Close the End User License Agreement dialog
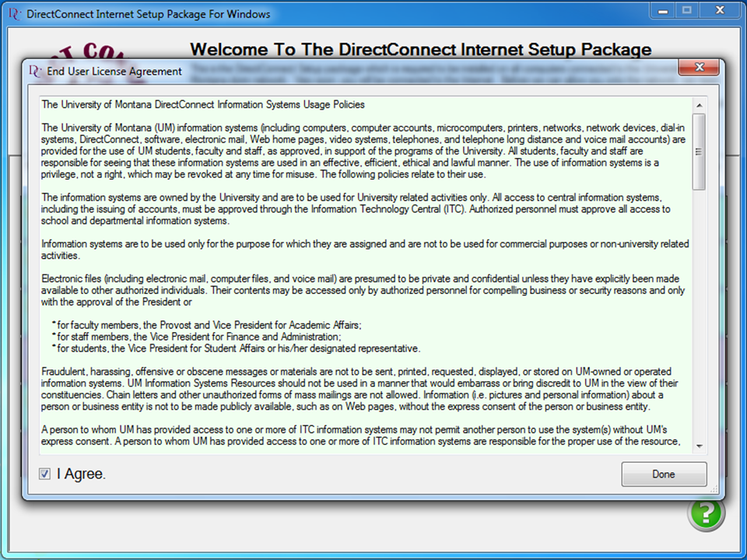Screen dimensions: 747x560 click(x=699, y=68)
